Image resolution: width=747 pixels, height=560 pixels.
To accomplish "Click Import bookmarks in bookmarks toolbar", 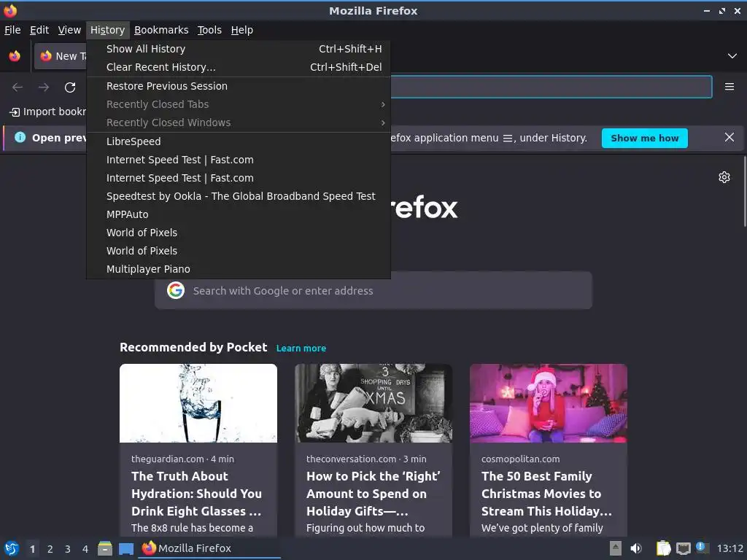I will coord(47,112).
